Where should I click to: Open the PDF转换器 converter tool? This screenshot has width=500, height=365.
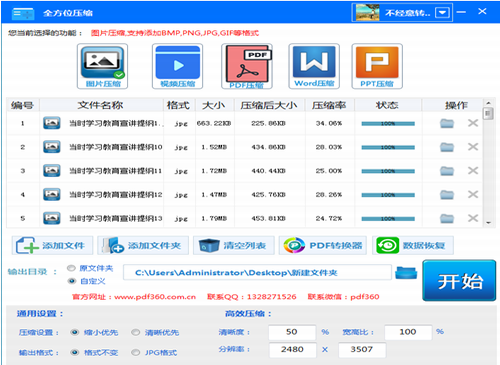point(323,246)
